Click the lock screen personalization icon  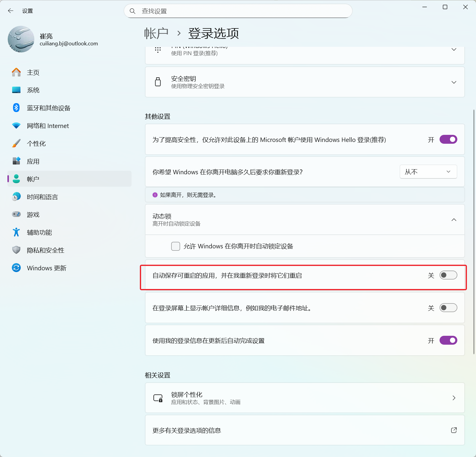158,398
